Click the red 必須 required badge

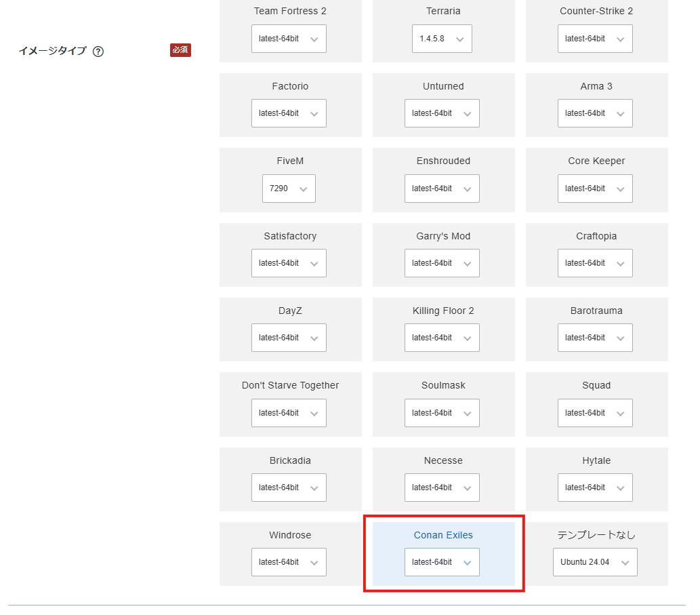(180, 50)
